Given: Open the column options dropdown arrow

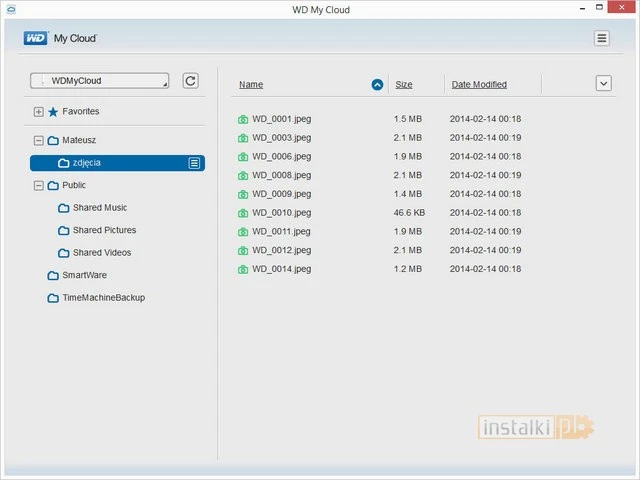Looking at the screenshot, I should pyautogui.click(x=603, y=84).
